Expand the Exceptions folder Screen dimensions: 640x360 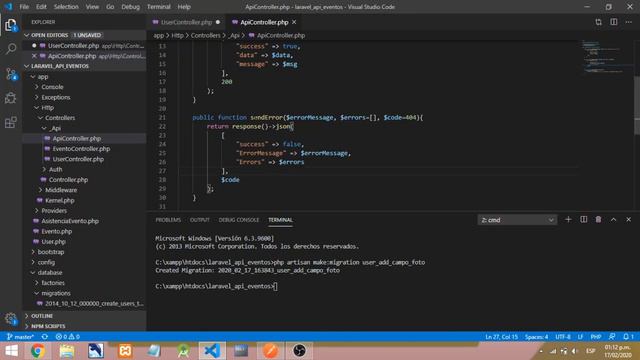point(56,97)
